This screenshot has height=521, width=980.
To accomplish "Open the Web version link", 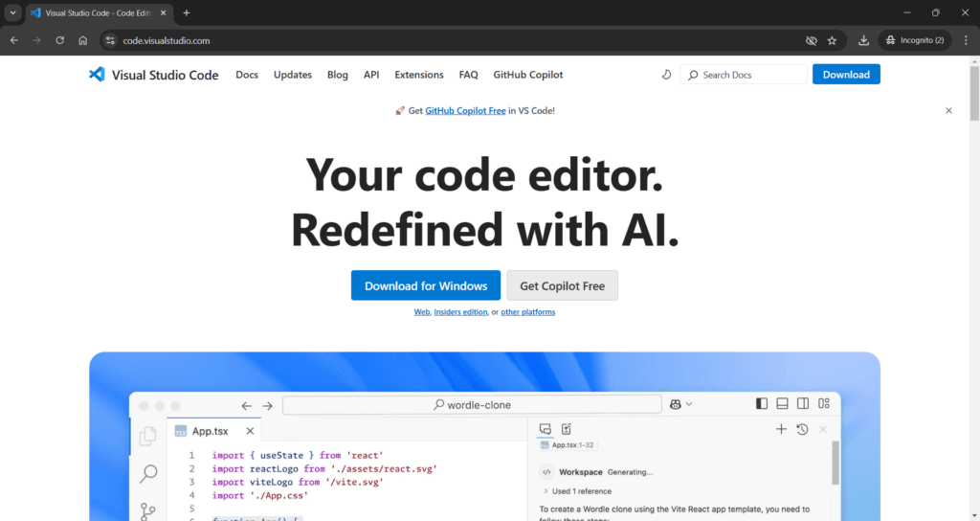I will [x=421, y=312].
